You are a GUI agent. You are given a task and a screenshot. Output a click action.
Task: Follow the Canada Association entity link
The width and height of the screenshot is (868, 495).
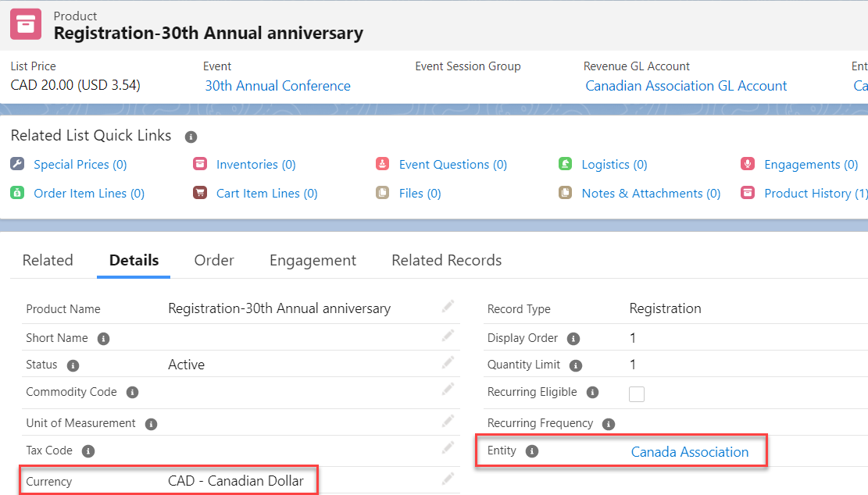689,452
